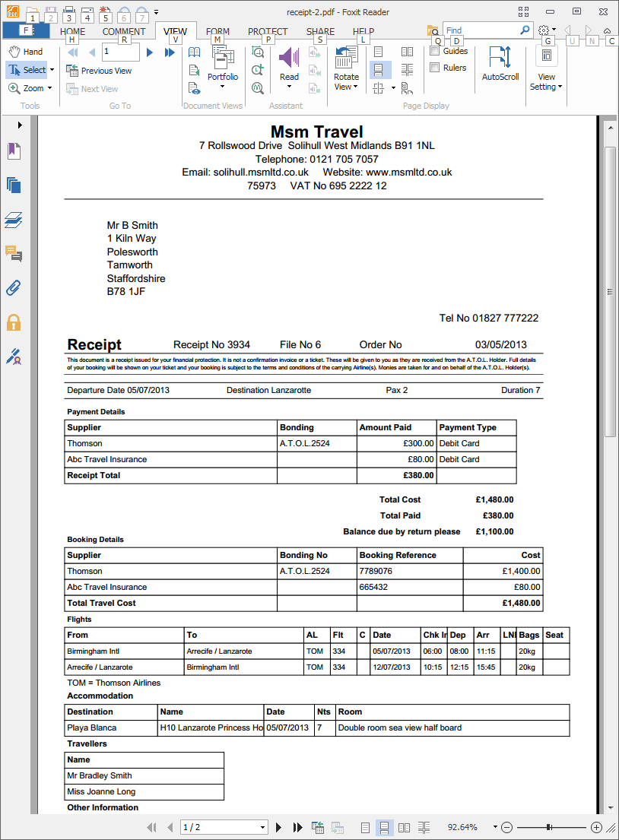Go to next page in status bar

click(278, 827)
